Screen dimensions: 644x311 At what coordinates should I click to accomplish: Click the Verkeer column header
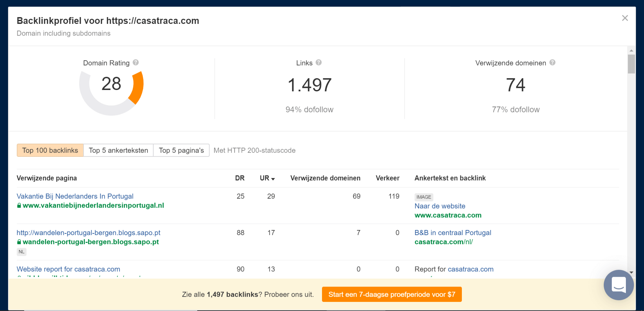[387, 178]
